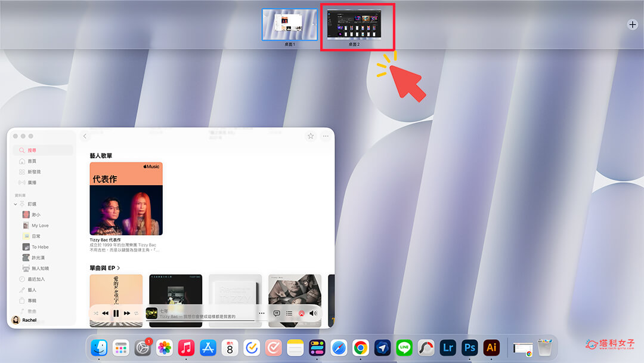Open the Up Next queue list
Image resolution: width=644 pixels, height=363 pixels.
tap(289, 313)
